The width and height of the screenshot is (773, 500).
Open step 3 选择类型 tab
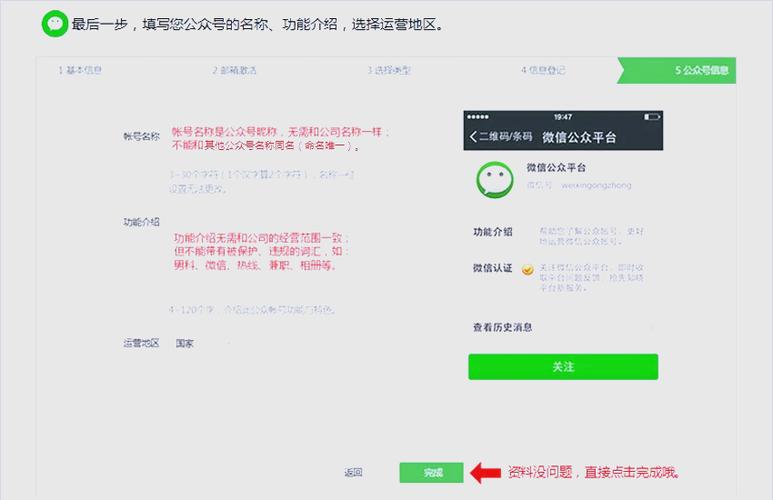click(389, 70)
